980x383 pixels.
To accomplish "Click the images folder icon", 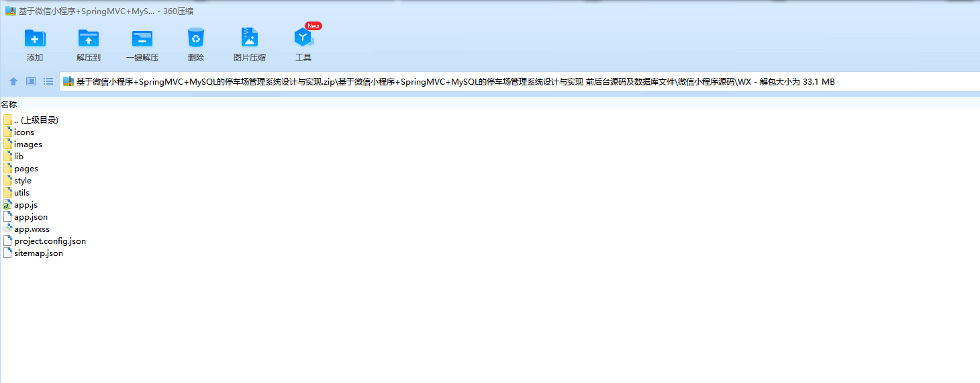I will (x=7, y=144).
